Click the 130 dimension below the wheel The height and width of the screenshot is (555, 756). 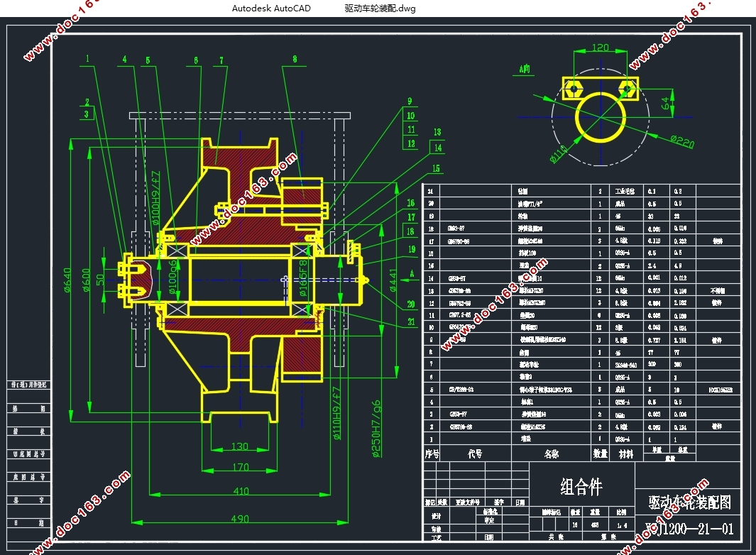pyautogui.click(x=241, y=446)
